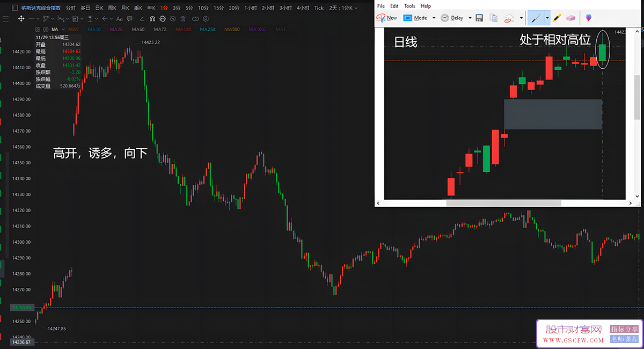Open the Edit menu in Snipping Tool
644x349 pixels.
click(x=394, y=6)
